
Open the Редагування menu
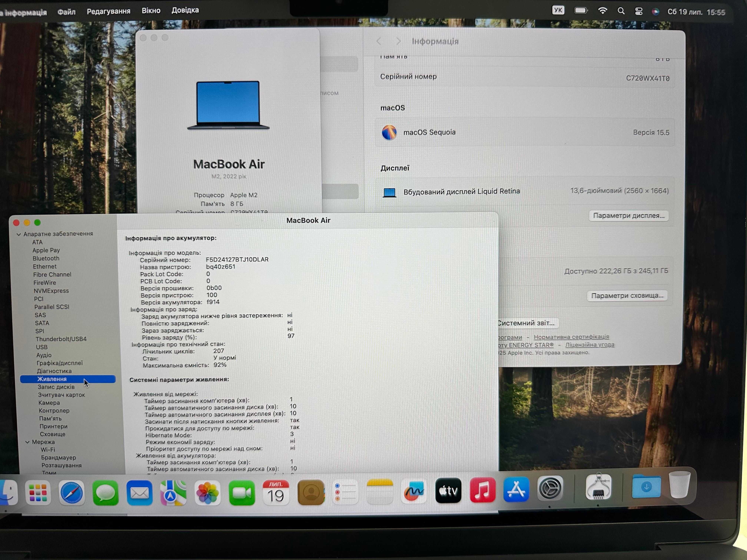tap(108, 11)
